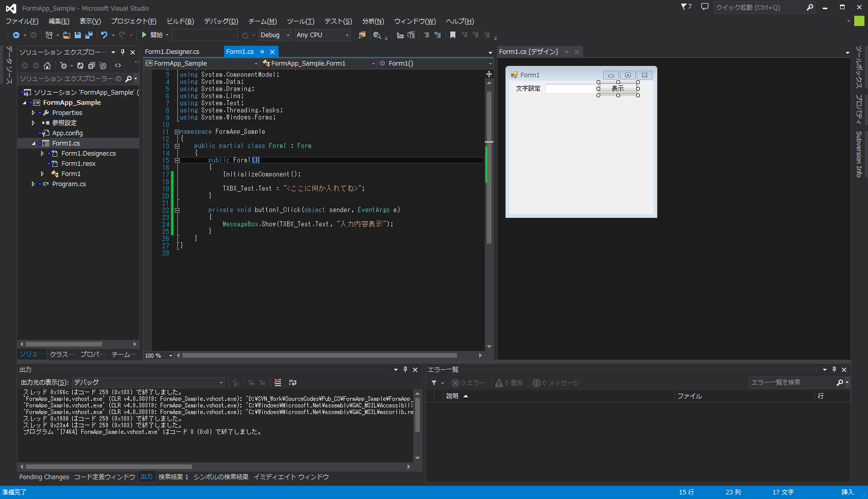Click the Navigate Backward toolbar icon
868x499 pixels.
(x=16, y=35)
